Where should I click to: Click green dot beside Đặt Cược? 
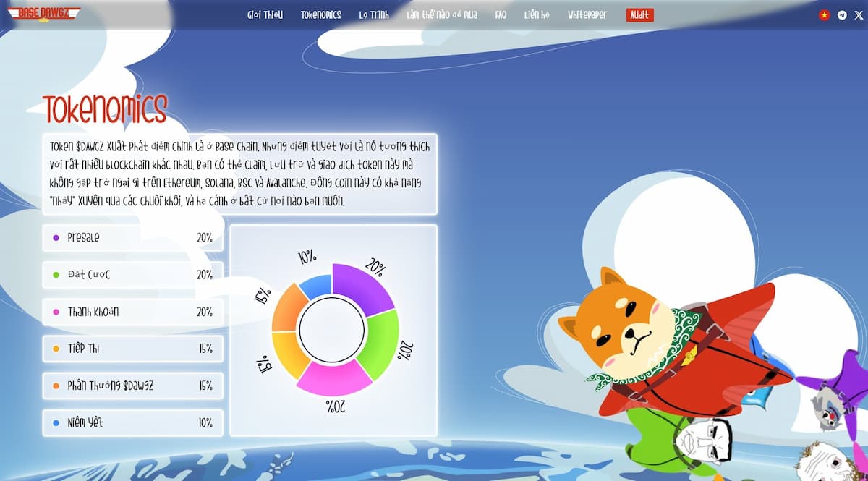pos(56,275)
